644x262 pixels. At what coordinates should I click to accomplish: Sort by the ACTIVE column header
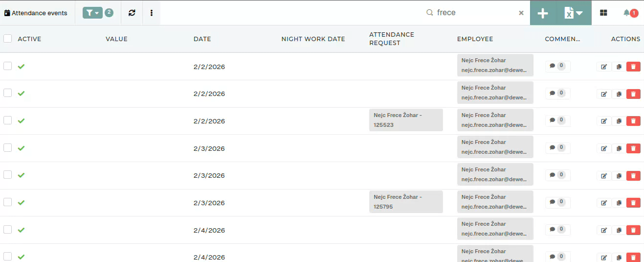pos(29,39)
